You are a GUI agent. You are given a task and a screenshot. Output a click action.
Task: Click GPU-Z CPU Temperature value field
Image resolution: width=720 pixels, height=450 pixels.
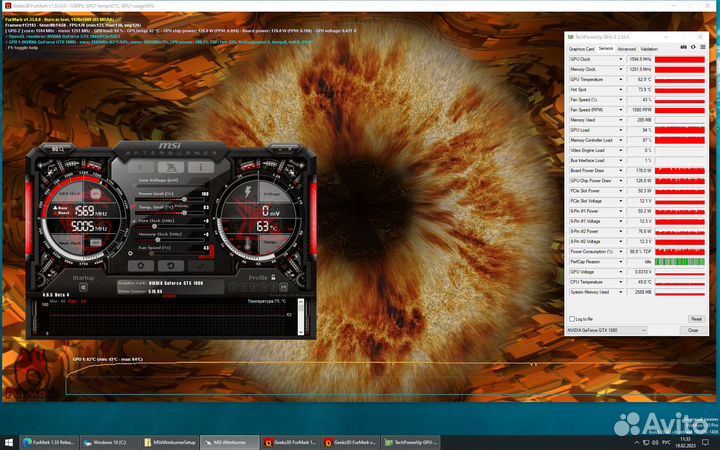click(x=640, y=282)
